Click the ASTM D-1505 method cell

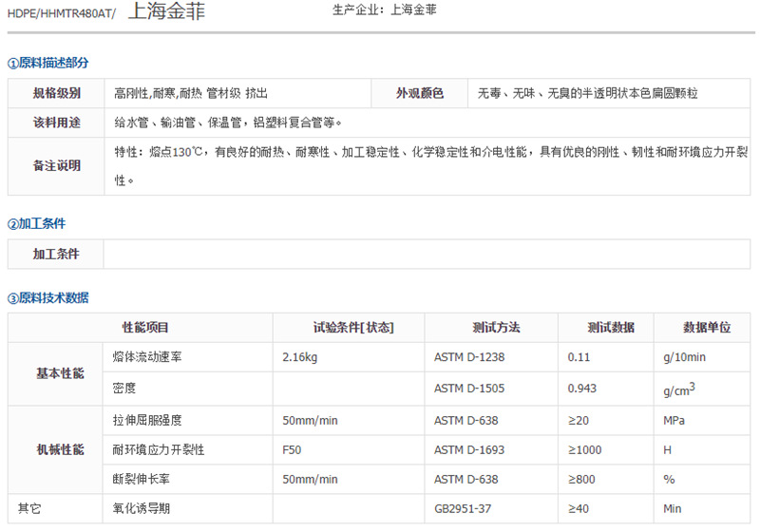pyautogui.click(x=491, y=389)
